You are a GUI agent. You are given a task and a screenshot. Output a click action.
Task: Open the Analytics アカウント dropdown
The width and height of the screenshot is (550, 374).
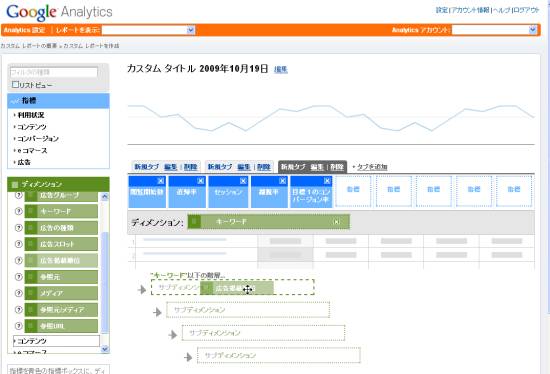[x=494, y=30]
